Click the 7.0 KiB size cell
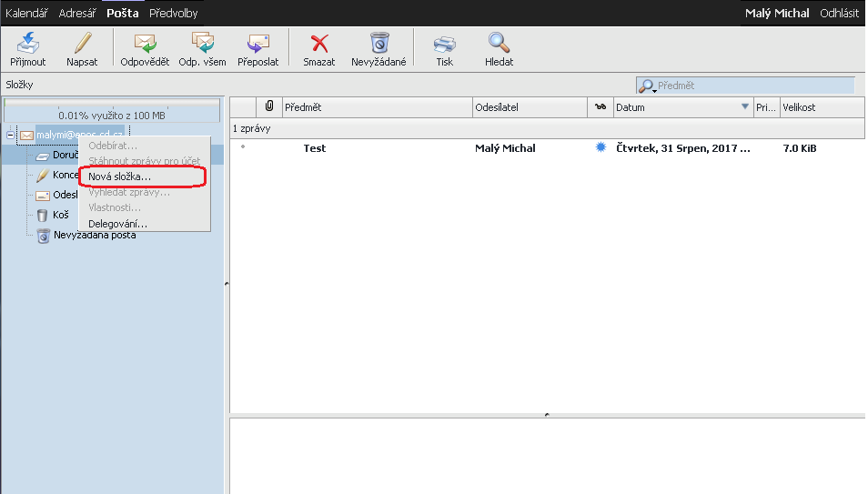The image size is (868, 494). (800, 148)
